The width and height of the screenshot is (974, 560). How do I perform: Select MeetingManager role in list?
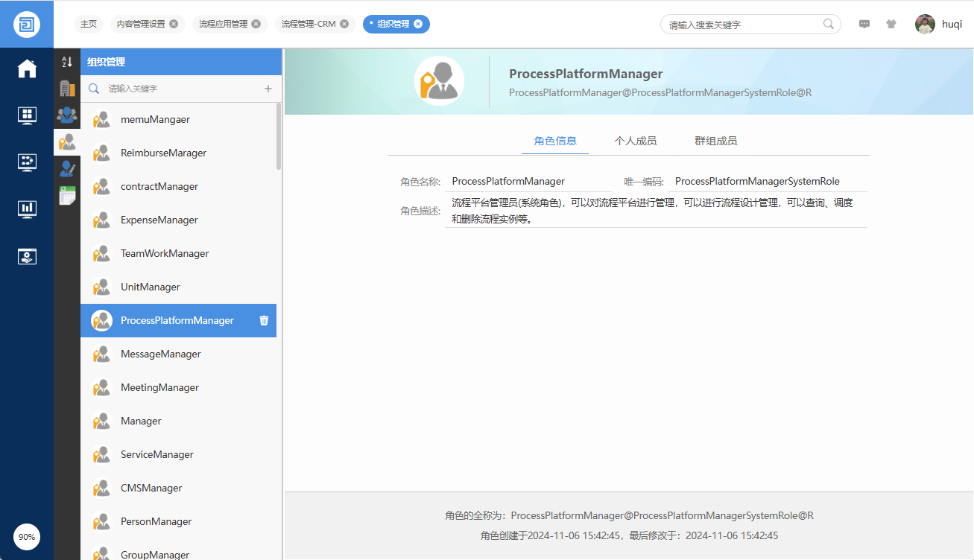[x=159, y=387]
